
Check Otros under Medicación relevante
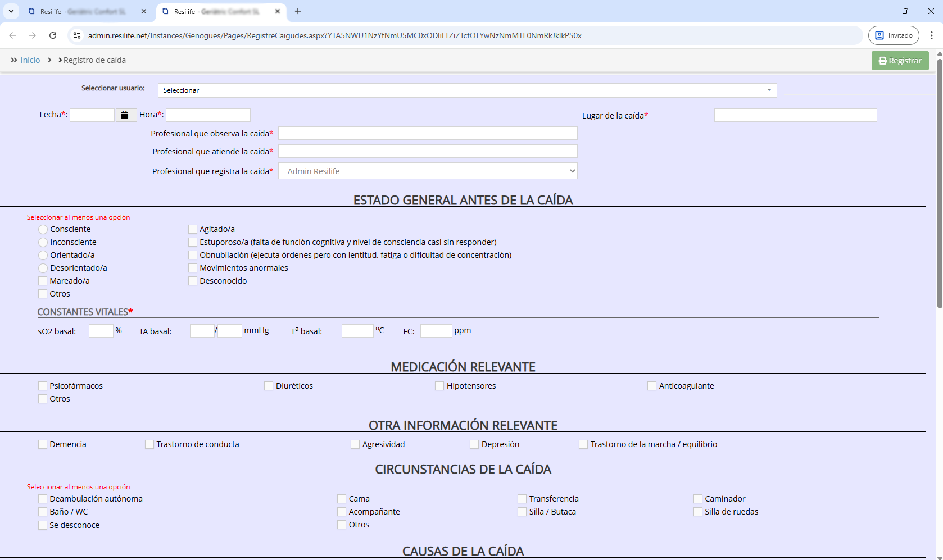coord(43,399)
